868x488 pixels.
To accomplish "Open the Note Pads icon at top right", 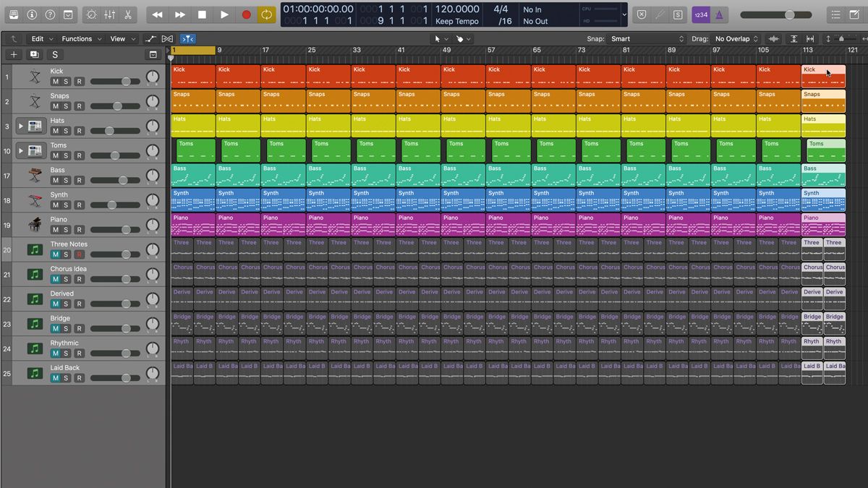I will (854, 14).
